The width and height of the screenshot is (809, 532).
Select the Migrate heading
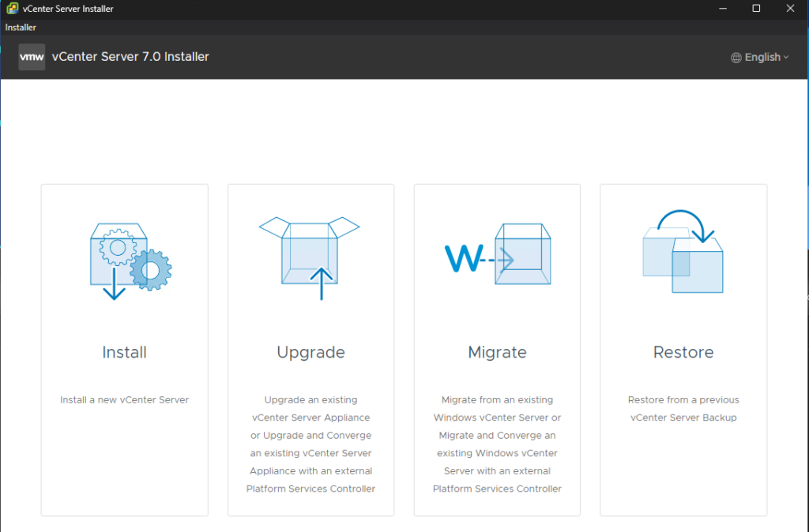point(497,352)
